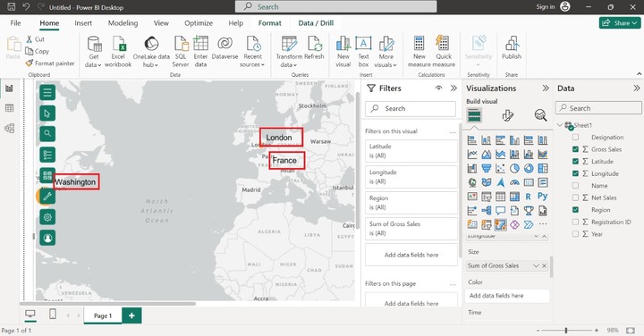Collapse the Visualizations pane
The height and width of the screenshot is (336, 644).
point(546,88)
